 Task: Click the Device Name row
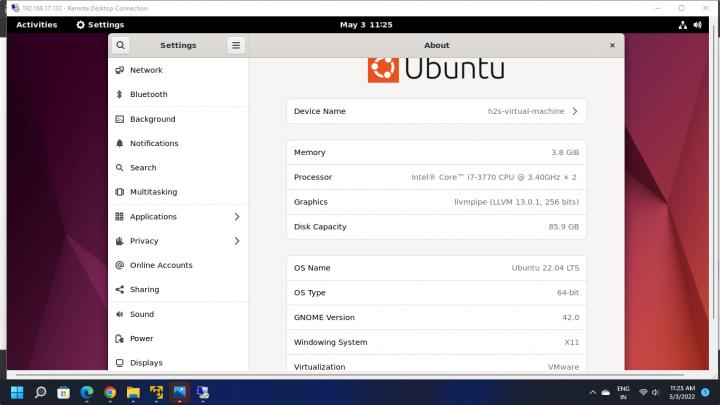coord(436,111)
